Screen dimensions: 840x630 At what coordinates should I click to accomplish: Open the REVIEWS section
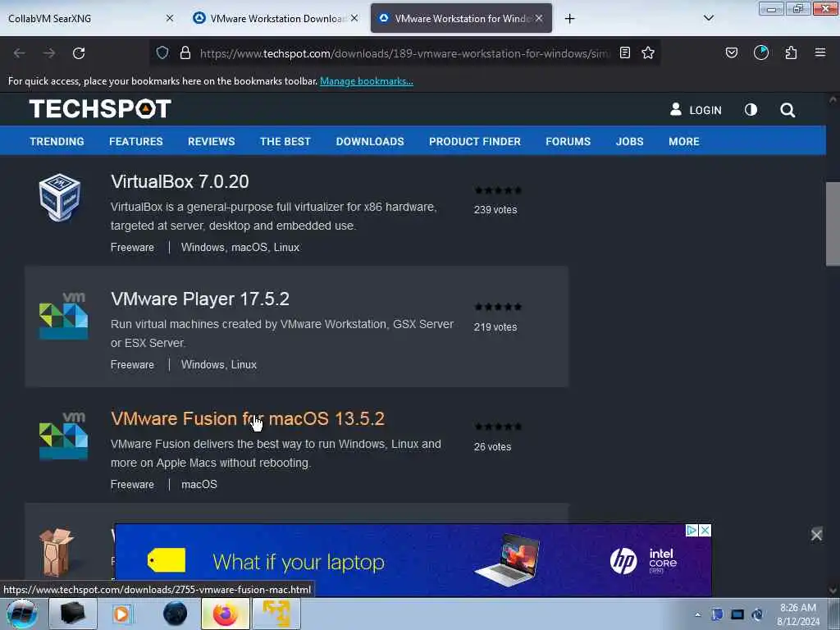[211, 141]
